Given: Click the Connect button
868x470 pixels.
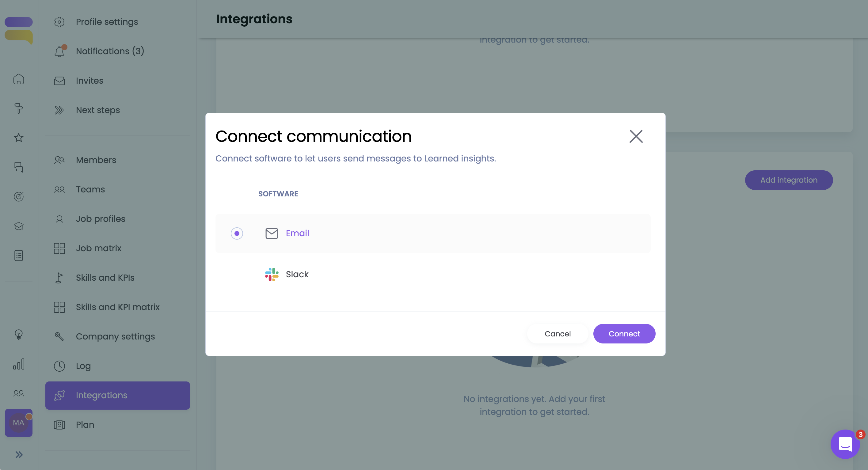Looking at the screenshot, I should pos(624,334).
